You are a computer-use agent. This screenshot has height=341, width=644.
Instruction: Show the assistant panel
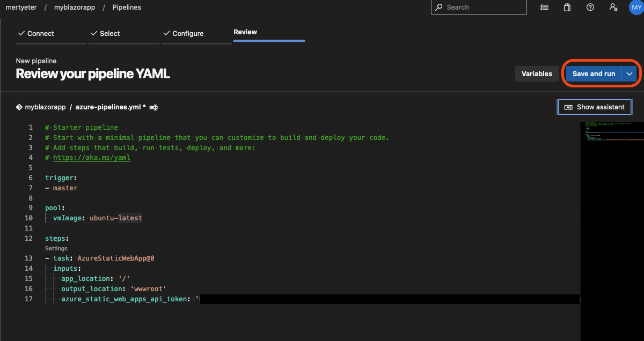point(595,107)
